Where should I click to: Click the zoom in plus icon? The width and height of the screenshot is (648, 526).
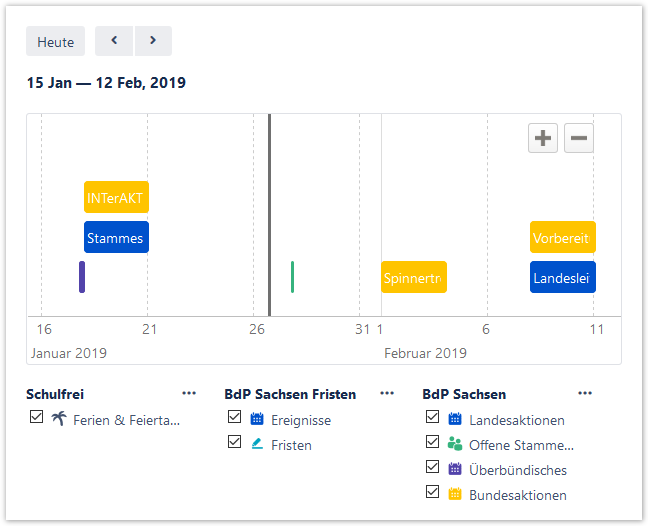point(543,139)
